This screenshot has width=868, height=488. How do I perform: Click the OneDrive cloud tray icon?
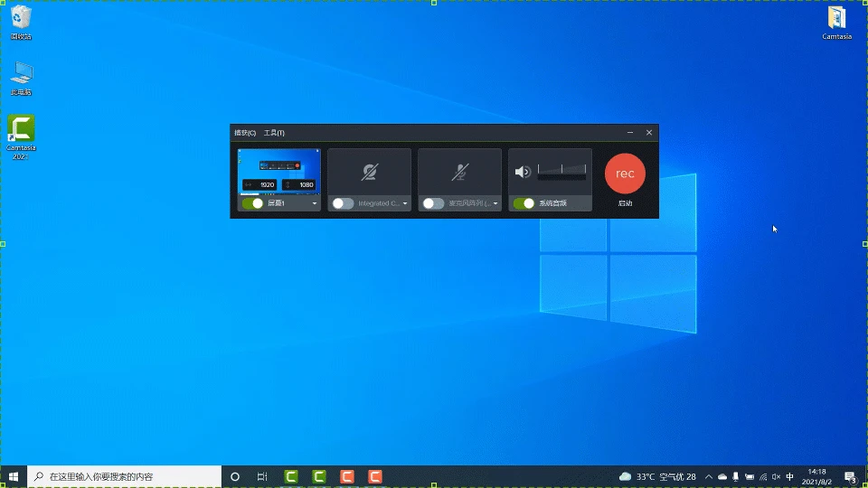[722, 476]
